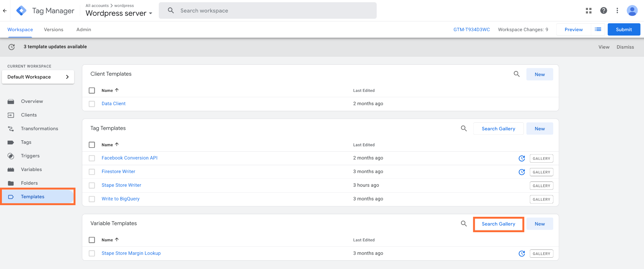Check the Write to BigQuery row

(x=92, y=199)
